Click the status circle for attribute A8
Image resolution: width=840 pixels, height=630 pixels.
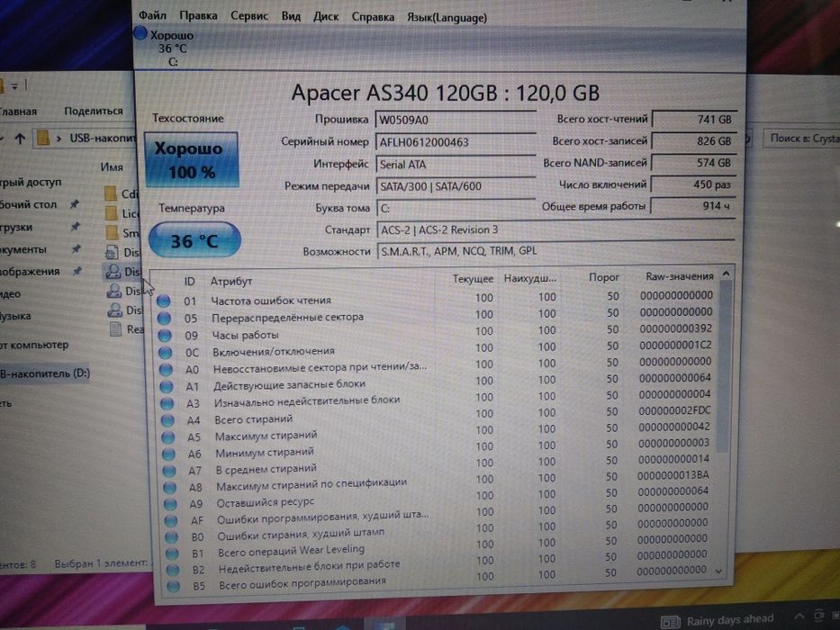coord(170,488)
